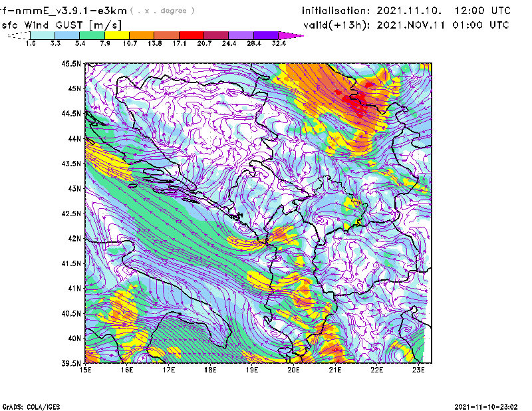
Task: Click the legend value 20.7
Action: click(x=204, y=43)
